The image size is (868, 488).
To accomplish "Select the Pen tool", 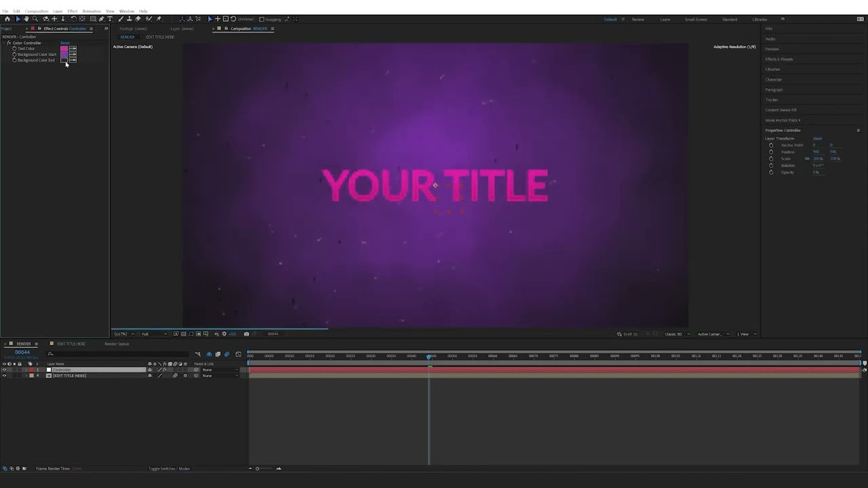I will [102, 19].
